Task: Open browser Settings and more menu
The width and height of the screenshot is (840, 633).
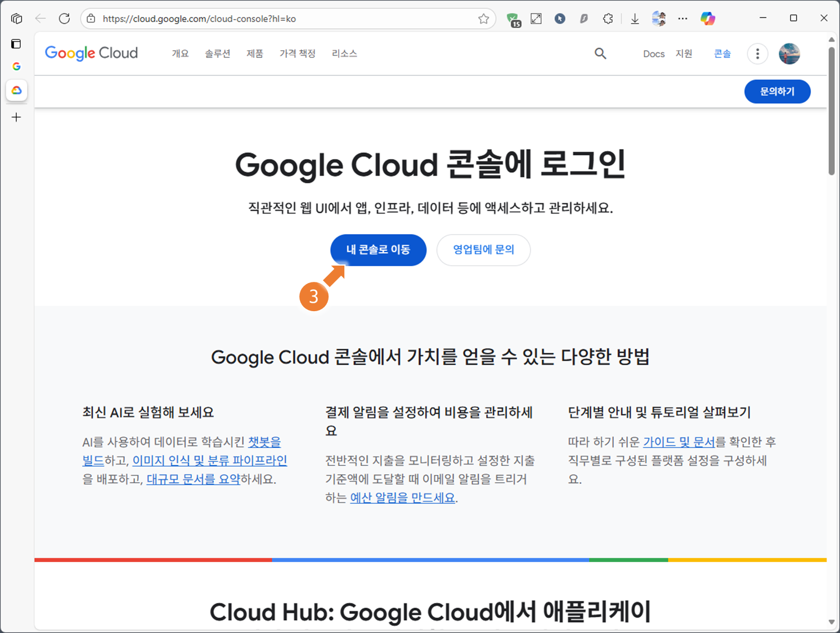Action: click(x=682, y=19)
